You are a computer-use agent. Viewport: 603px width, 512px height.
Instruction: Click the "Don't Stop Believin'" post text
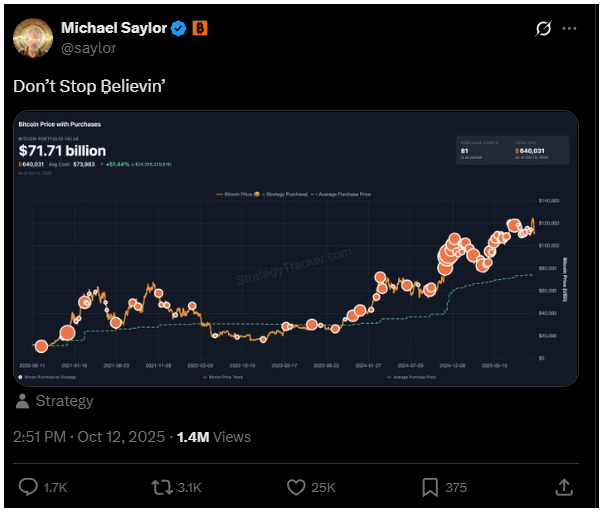(88, 86)
